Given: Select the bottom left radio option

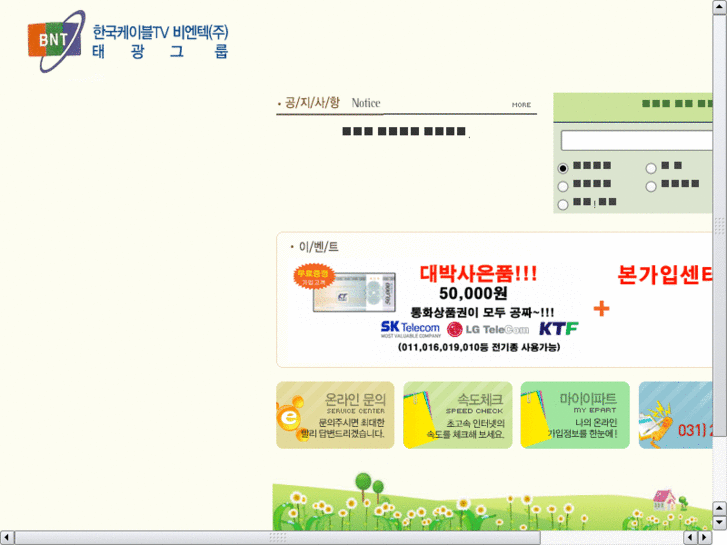Looking at the screenshot, I should (563, 205).
